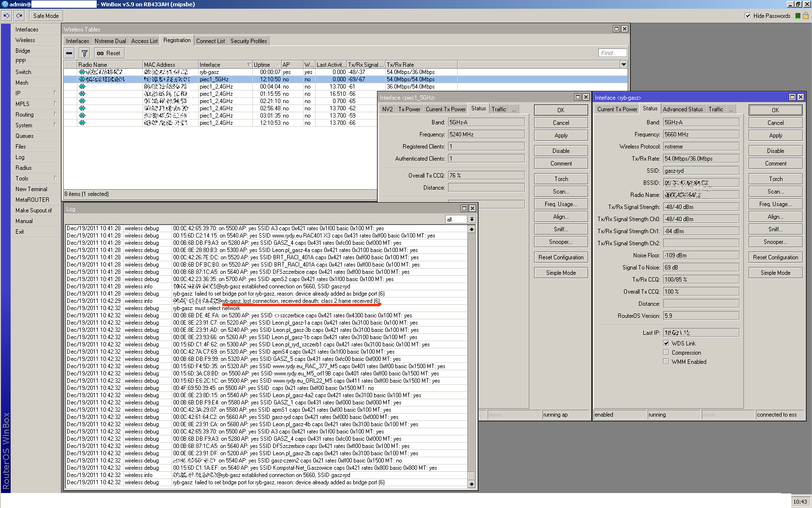Open the filter funnel in Wireless Tables
812x508 pixels.
(84, 53)
